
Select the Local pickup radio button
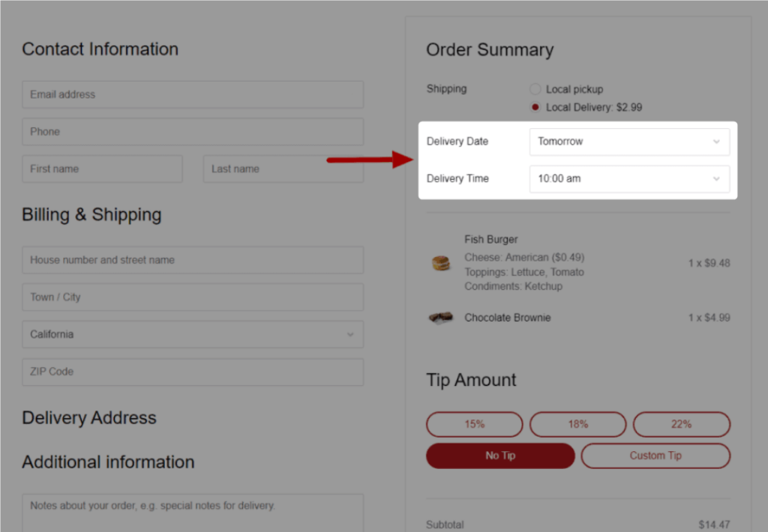[x=535, y=88]
